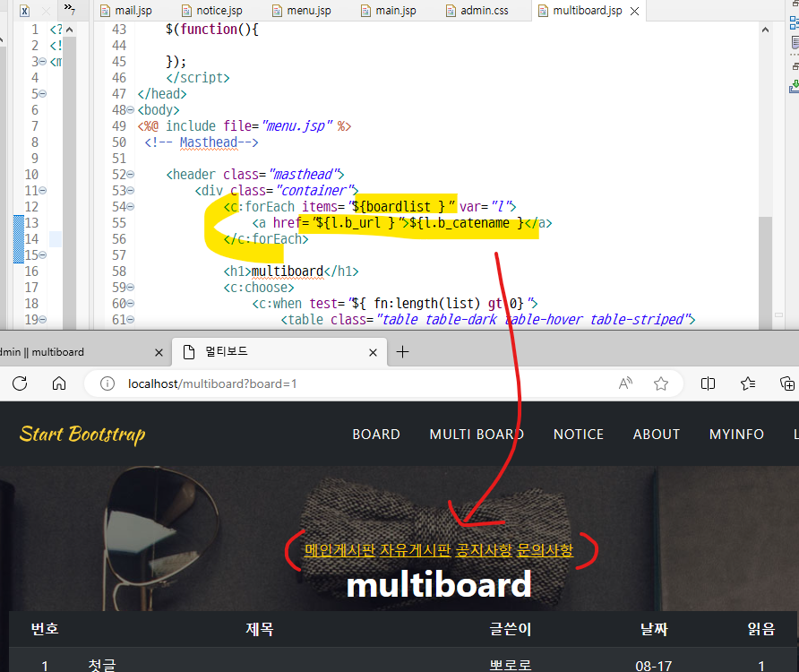Screen dimensions: 799x672
Task: Click the editor scroll up arrow
Action: tap(765, 30)
